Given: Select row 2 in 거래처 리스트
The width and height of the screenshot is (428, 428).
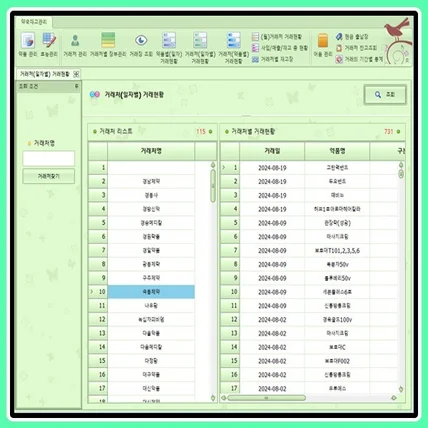Looking at the screenshot, I should (x=151, y=181).
